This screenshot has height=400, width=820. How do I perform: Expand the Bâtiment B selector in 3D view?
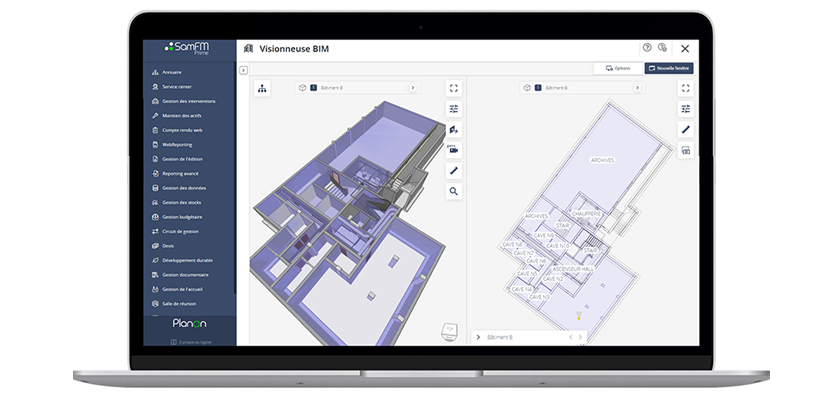coord(412,88)
